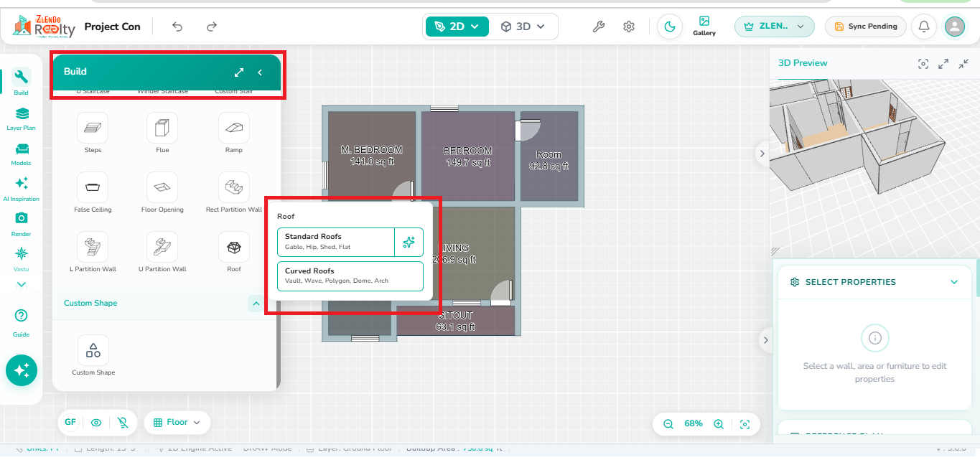980x460 pixels.
Task: Click the floating AI sparkle button
Action: click(x=22, y=370)
